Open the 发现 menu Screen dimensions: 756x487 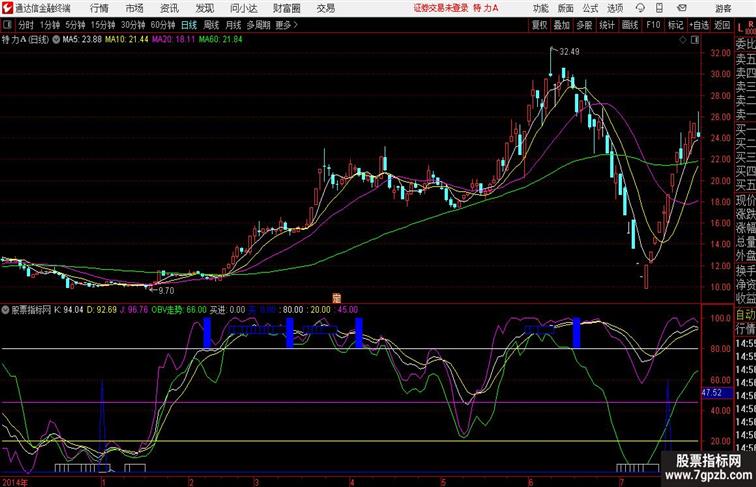pyautogui.click(x=204, y=8)
